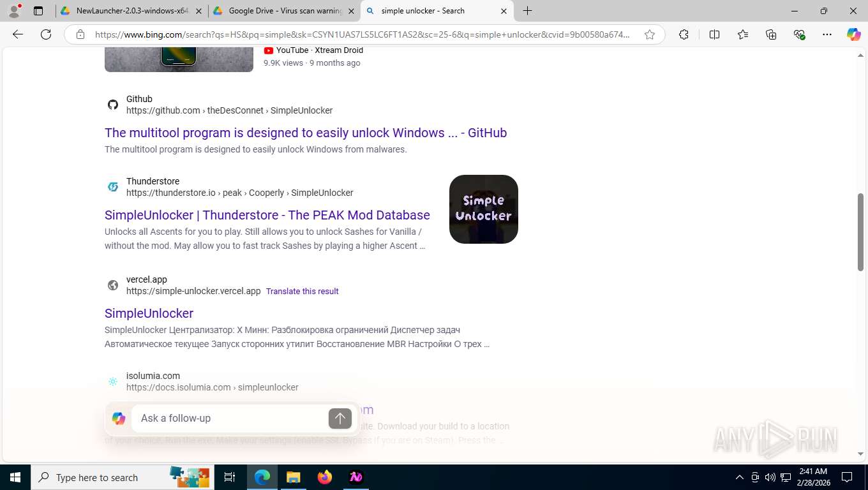Submit follow-up with arrow button
868x490 pixels.
[340, 419]
